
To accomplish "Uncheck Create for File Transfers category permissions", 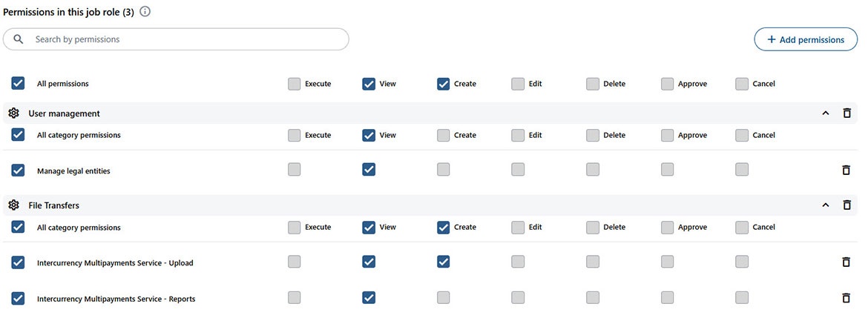I will pos(444,228).
